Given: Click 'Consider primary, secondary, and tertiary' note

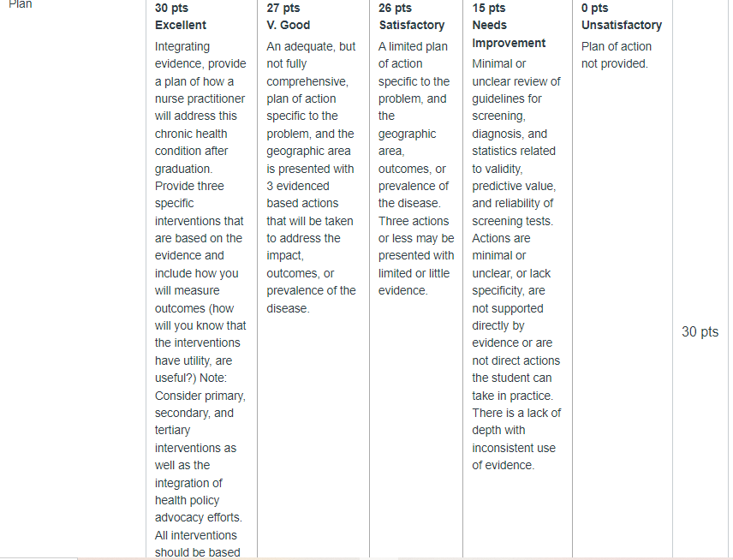Looking at the screenshot, I should (200, 413).
